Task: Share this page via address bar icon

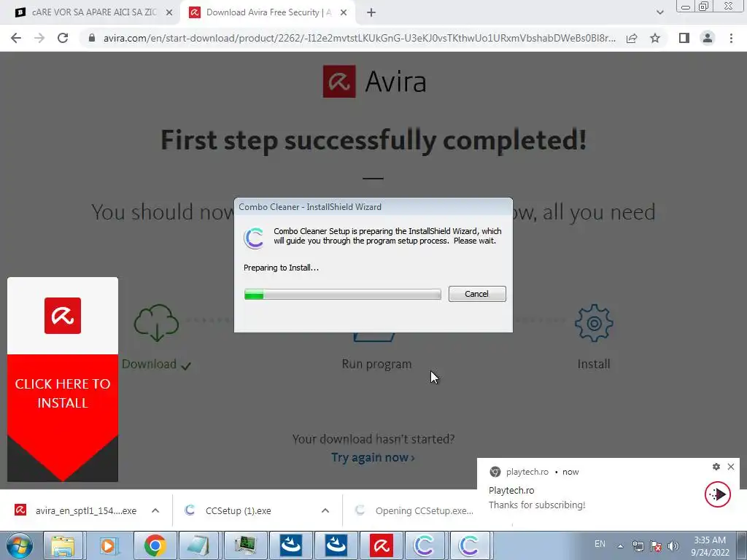Action: [x=632, y=38]
